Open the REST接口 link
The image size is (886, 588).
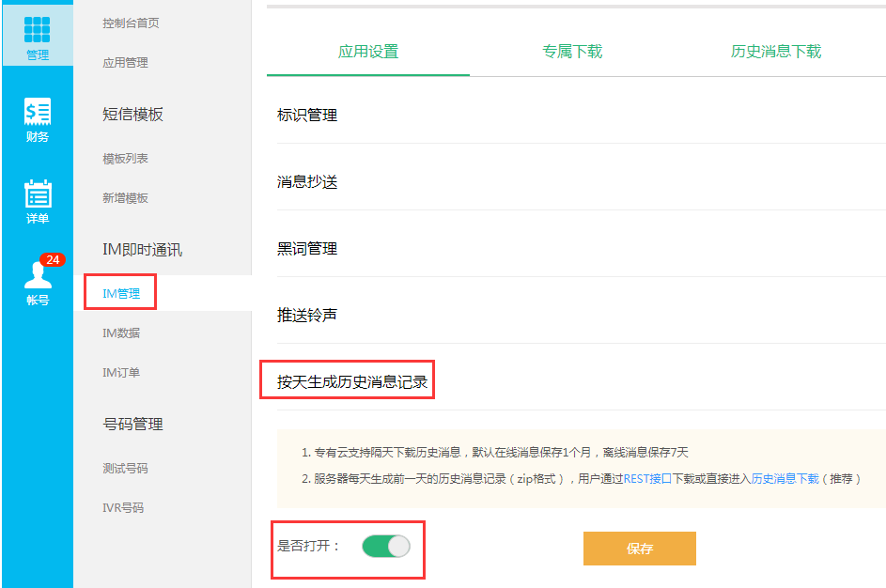pyautogui.click(x=647, y=479)
